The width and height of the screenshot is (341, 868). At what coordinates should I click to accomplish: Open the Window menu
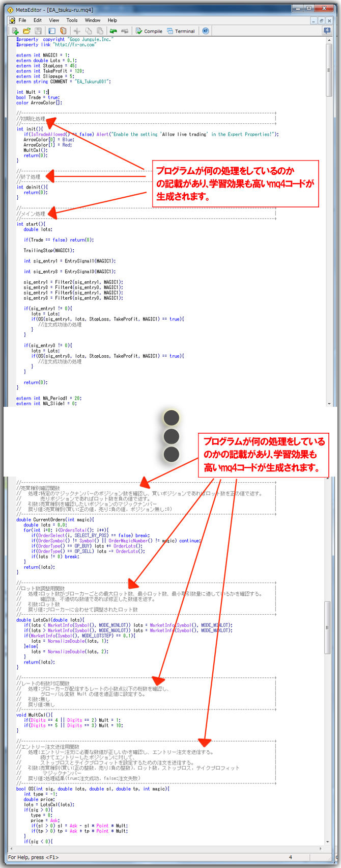click(92, 20)
